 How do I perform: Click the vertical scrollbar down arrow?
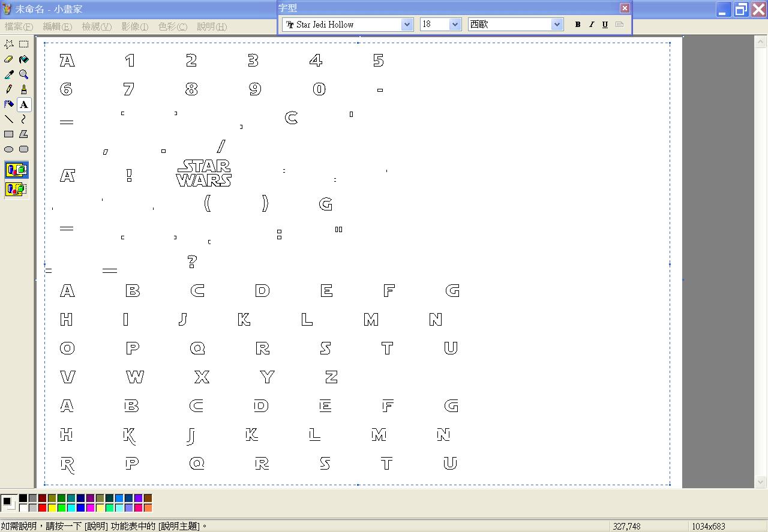click(x=761, y=482)
